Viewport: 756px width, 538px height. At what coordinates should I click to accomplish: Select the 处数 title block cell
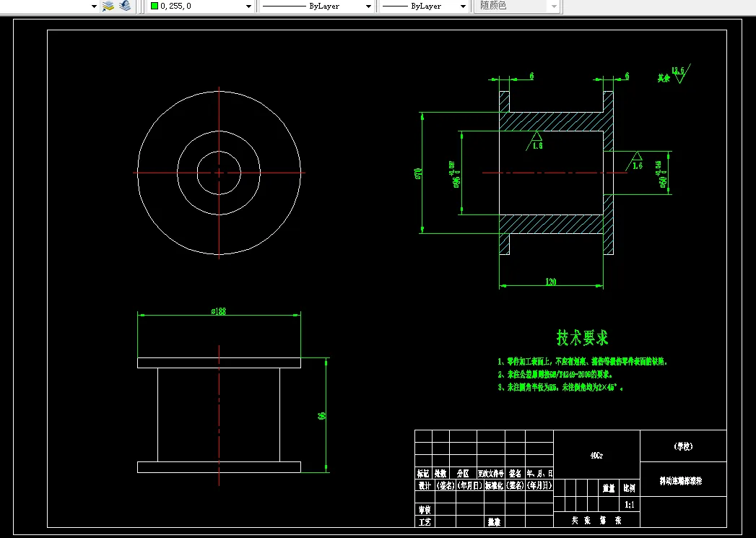pos(440,474)
